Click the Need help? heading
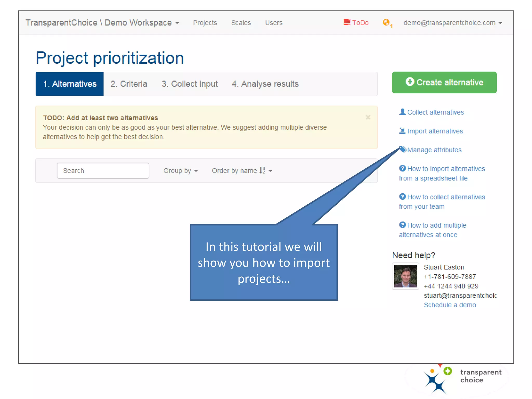Image resolution: width=532 pixels, height=399 pixels. click(414, 255)
